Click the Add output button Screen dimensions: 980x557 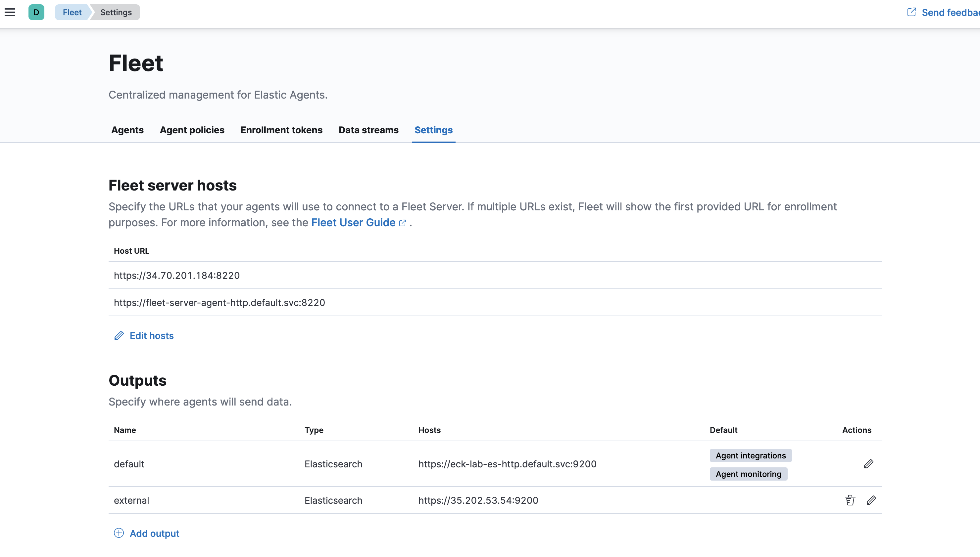click(x=154, y=533)
